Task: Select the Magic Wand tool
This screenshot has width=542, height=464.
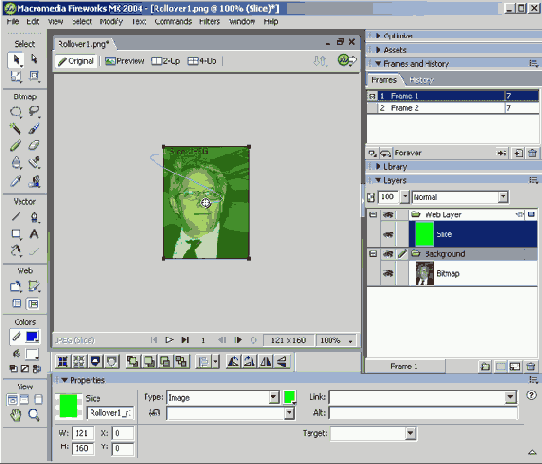Action: click(15, 129)
